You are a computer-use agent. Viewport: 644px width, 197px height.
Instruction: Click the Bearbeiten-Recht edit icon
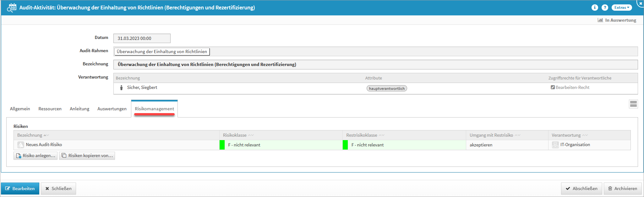[553, 87]
